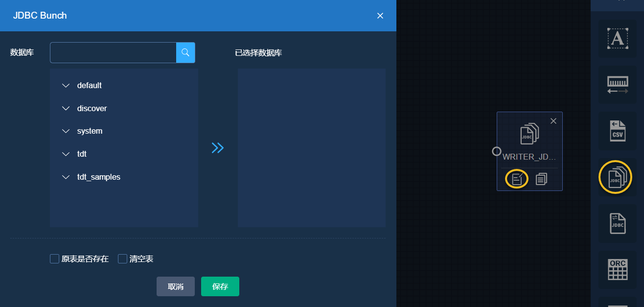
Task: Expand the default database chevron
Action: [x=66, y=86]
